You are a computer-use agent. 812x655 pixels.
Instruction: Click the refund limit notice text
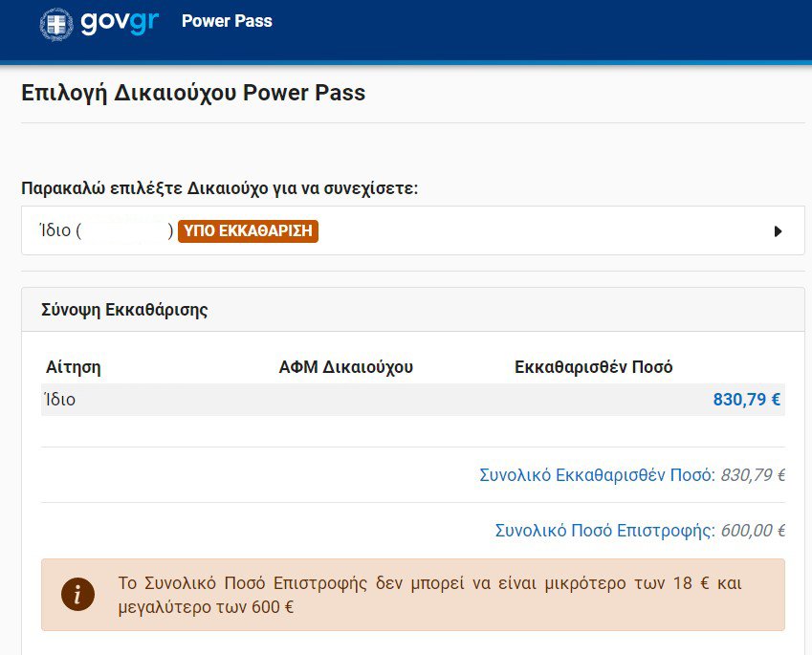click(429, 595)
